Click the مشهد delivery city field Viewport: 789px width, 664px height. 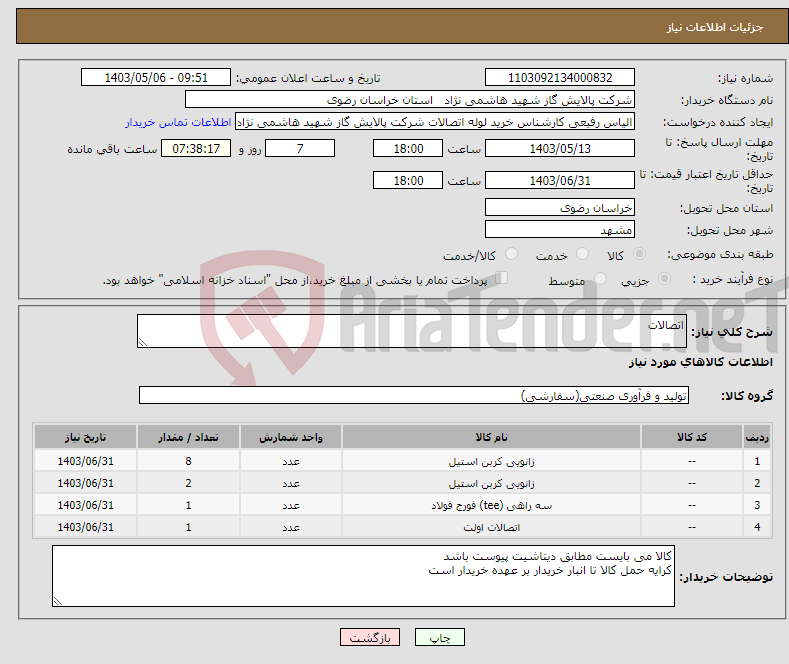tap(560, 229)
